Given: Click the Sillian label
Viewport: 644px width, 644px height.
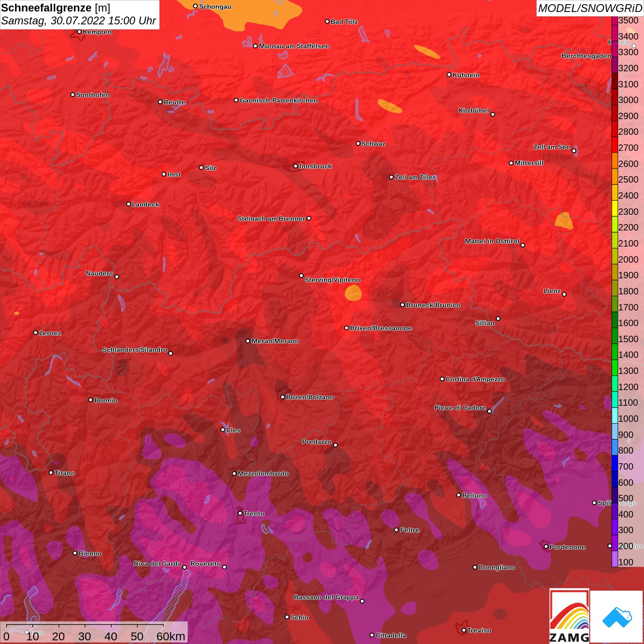Looking at the screenshot, I should (485, 323).
